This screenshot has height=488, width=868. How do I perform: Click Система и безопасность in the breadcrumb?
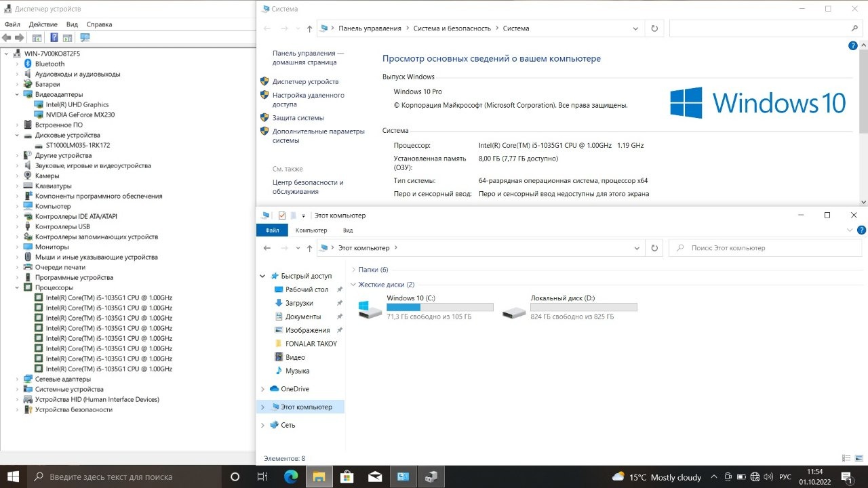452,28
